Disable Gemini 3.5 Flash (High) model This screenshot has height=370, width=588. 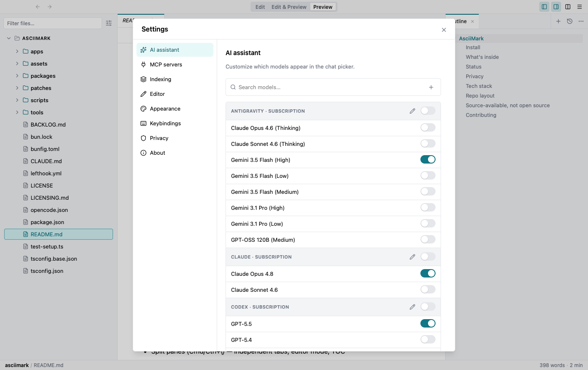(428, 159)
